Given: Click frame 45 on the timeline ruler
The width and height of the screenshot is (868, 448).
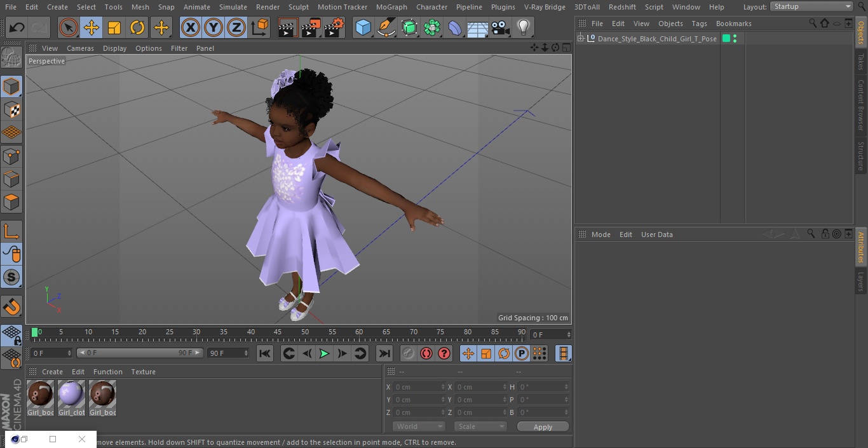Looking at the screenshot, I should pos(278,334).
